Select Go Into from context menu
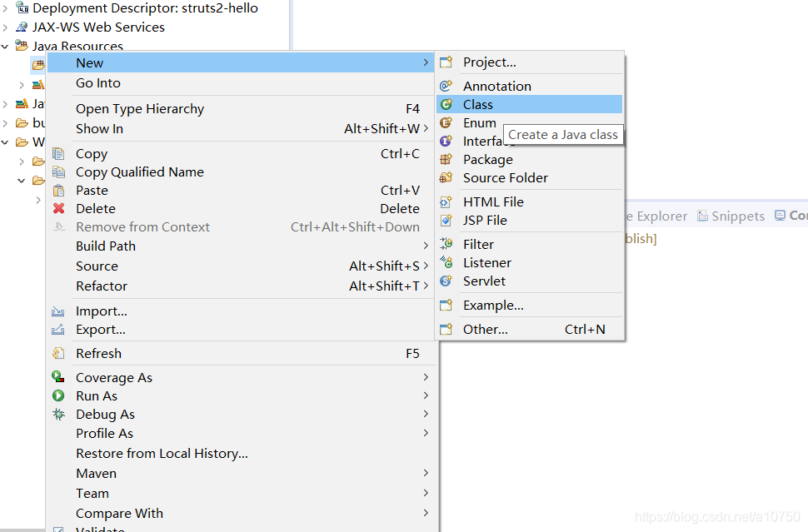The height and width of the screenshot is (532, 808). (x=240, y=83)
